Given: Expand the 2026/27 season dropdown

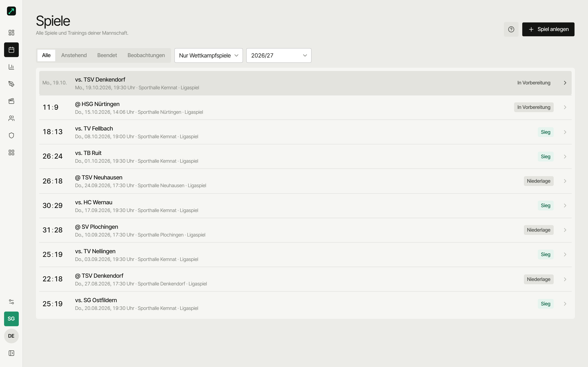Looking at the screenshot, I should click(x=279, y=56).
